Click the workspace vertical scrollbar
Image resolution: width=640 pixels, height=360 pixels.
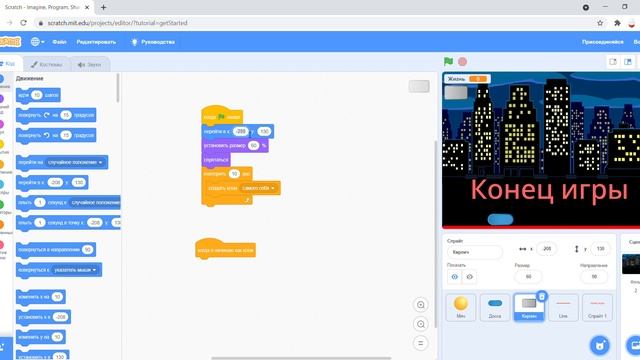click(435, 233)
